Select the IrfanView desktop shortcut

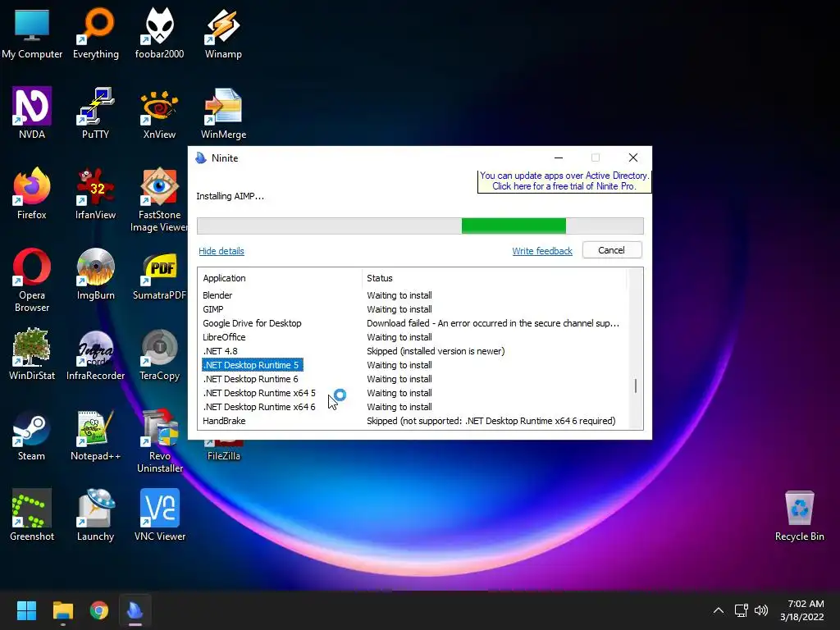click(96, 194)
